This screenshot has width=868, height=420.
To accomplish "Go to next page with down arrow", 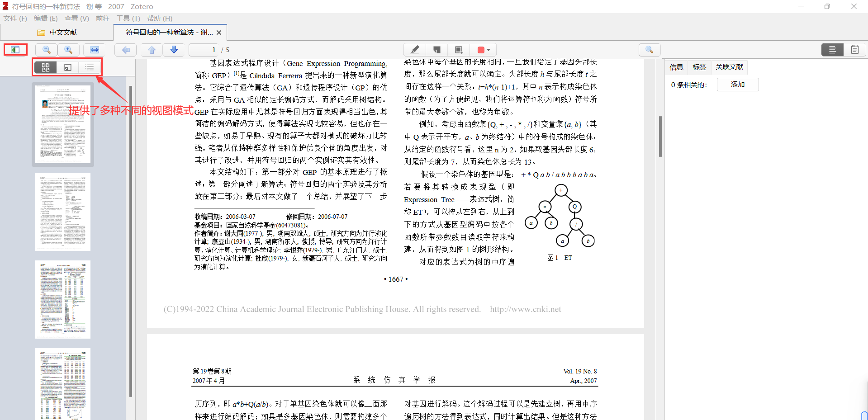I will (174, 50).
